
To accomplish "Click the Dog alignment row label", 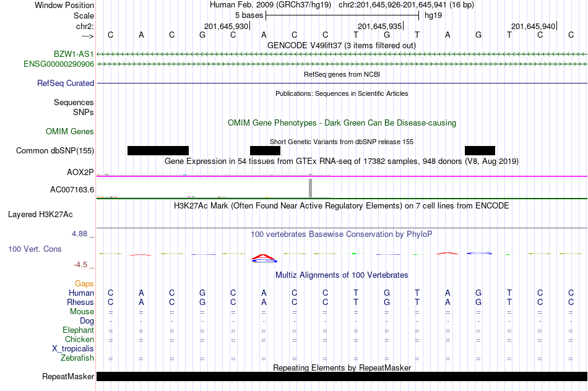I will (x=87, y=321).
